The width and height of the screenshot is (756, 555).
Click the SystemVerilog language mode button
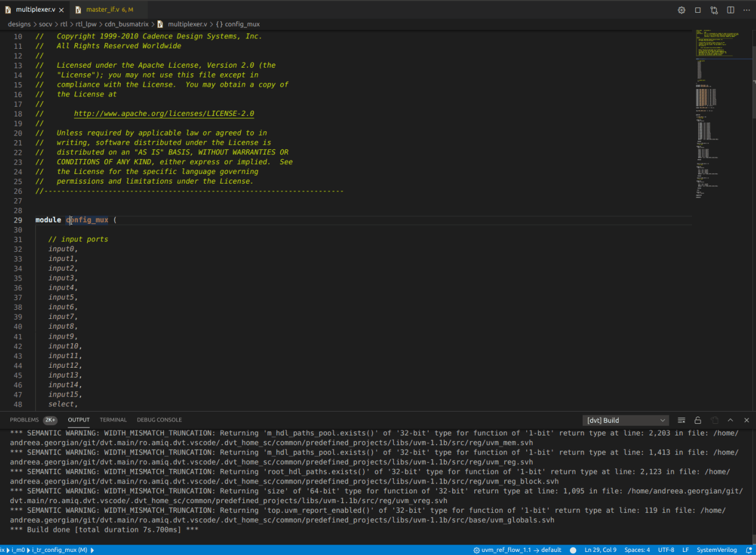tap(716, 550)
